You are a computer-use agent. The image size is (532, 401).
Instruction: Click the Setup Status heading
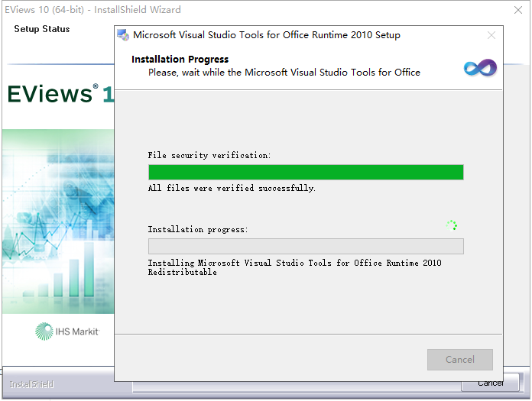(42, 29)
